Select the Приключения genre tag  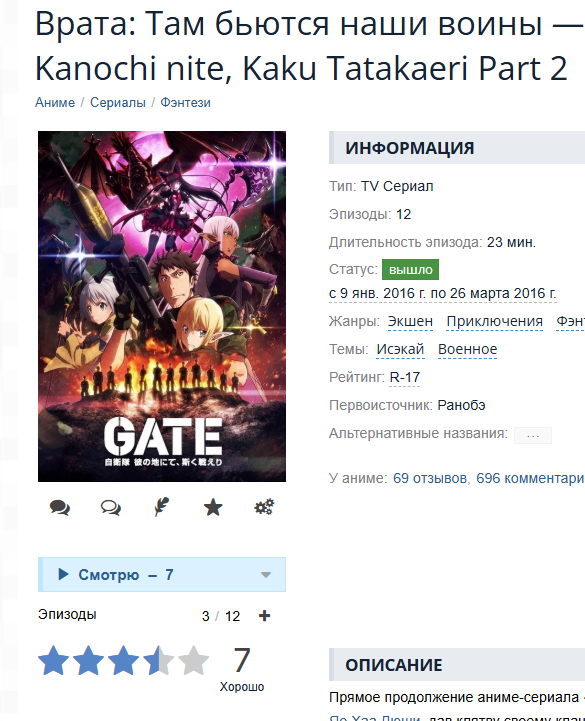click(x=494, y=321)
